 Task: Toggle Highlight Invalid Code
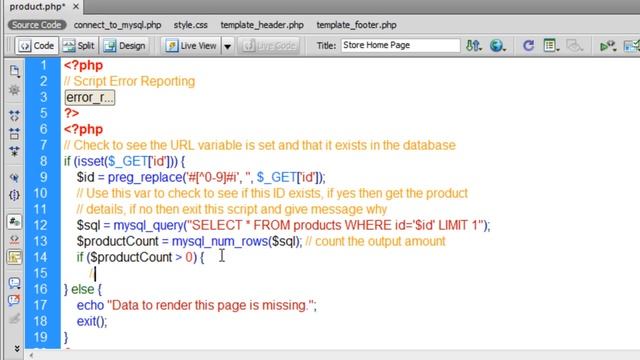click(x=14, y=240)
